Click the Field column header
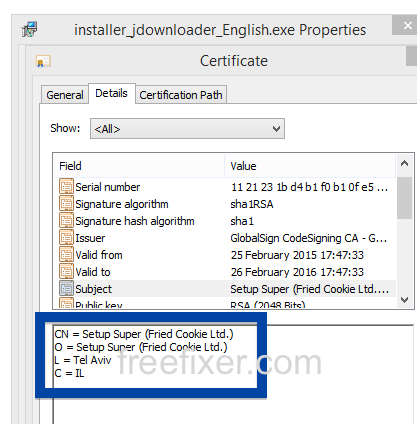The height and width of the screenshot is (424, 417). 139,166
